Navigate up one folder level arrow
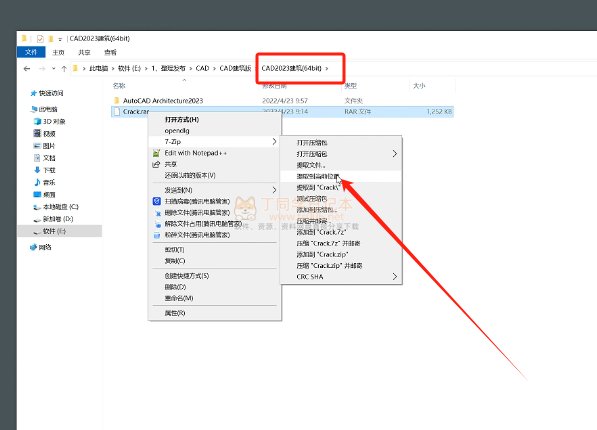The width and height of the screenshot is (597, 430). tap(64, 69)
